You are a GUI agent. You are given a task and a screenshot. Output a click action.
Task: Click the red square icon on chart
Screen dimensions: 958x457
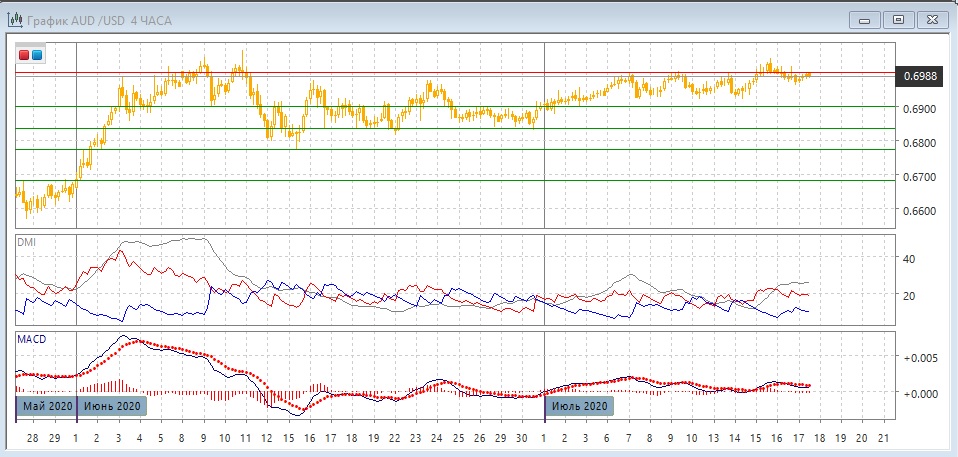25,55
